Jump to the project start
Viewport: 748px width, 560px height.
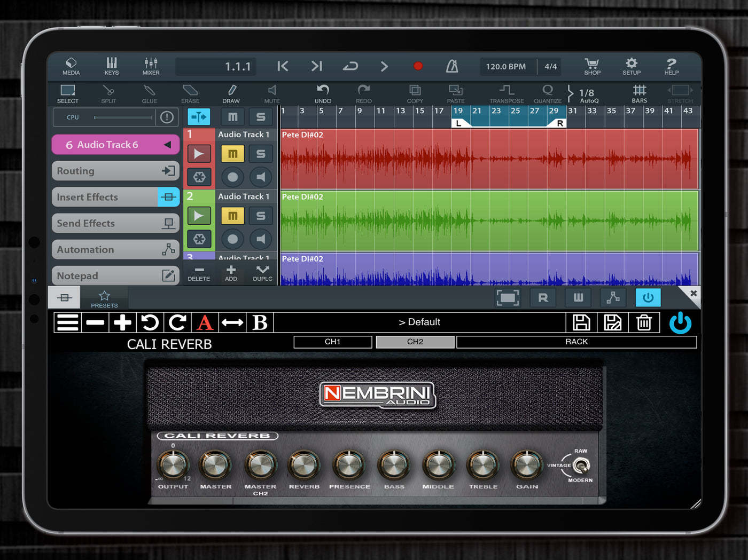pos(283,66)
